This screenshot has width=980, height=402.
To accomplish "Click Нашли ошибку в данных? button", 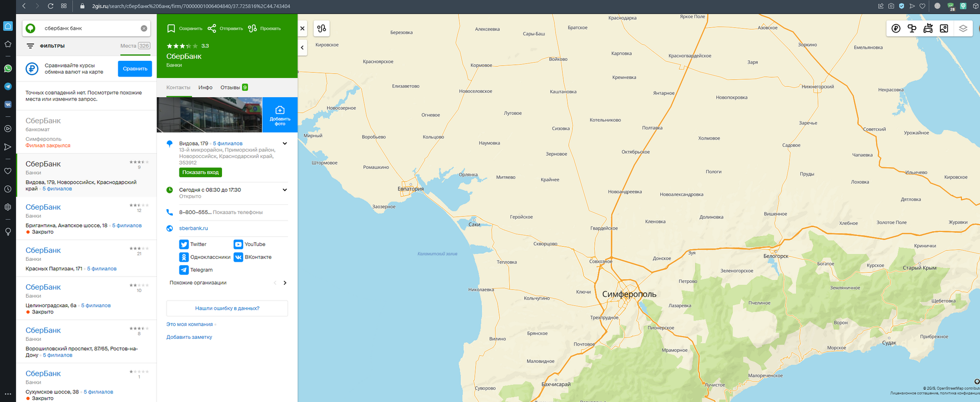I will [227, 308].
